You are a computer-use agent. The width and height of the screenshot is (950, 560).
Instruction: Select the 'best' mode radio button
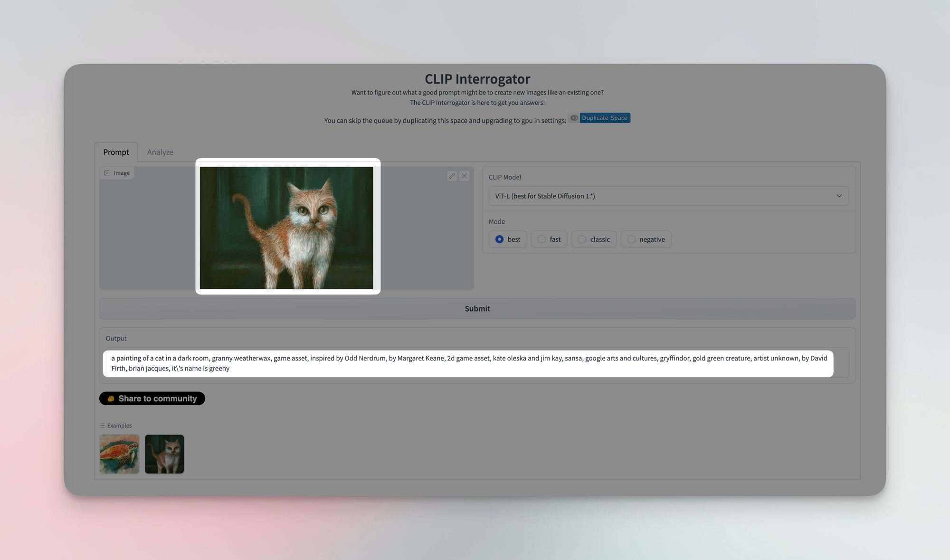coord(499,238)
